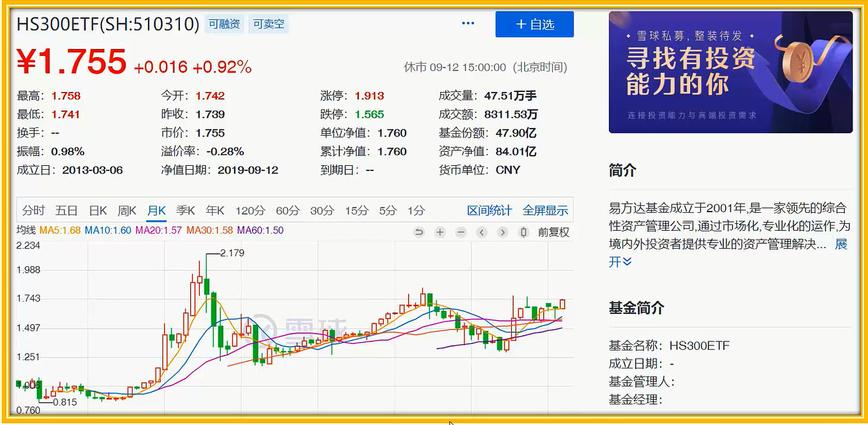868x425 pixels.
Task: Show the 5分 interval chart
Action: (x=388, y=210)
